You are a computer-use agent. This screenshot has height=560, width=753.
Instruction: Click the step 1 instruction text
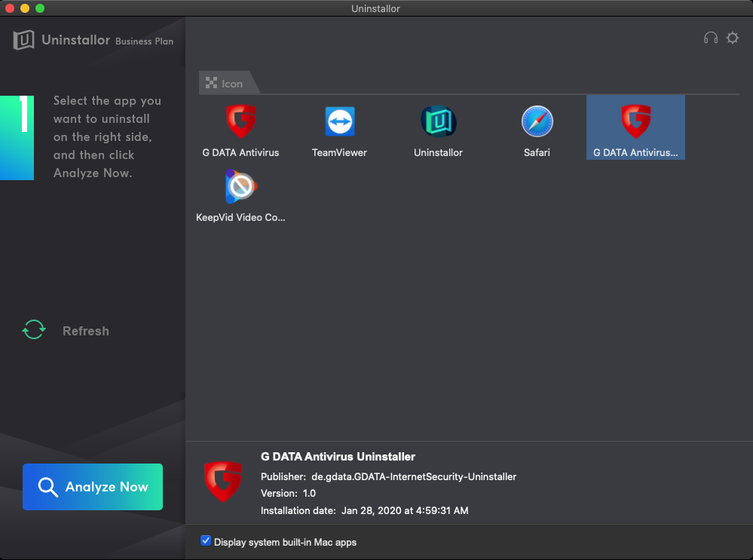tap(106, 137)
